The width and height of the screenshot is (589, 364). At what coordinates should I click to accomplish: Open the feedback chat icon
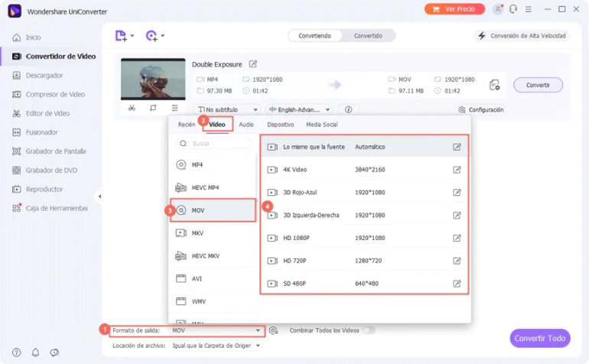tap(54, 353)
